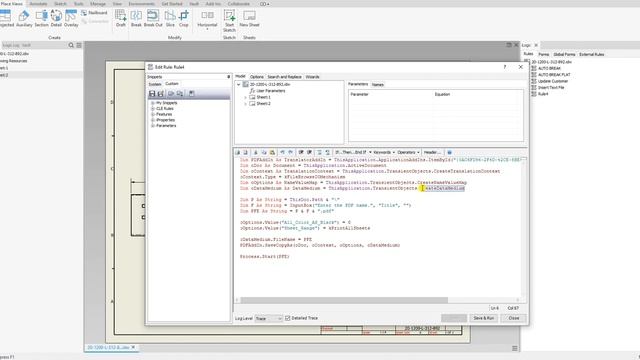
Task: Open the Wizards tab
Action: tap(313, 77)
